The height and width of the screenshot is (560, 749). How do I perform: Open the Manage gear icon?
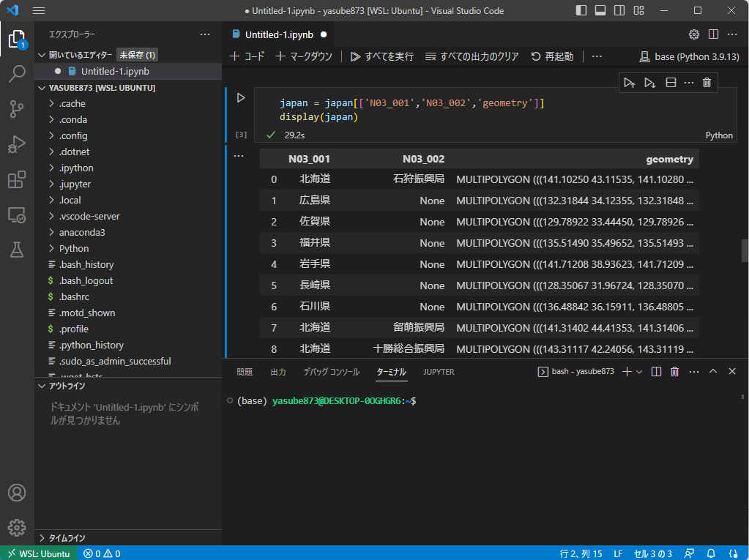(x=17, y=528)
